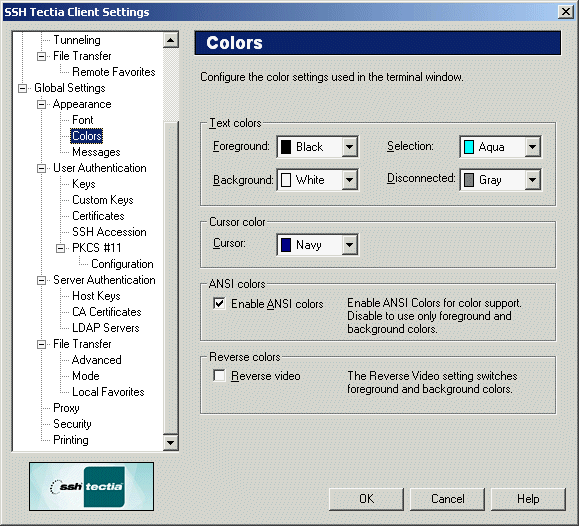Screen dimensions: 579x526
Task: Select the PKCS #11 tree label
Action: [97, 247]
